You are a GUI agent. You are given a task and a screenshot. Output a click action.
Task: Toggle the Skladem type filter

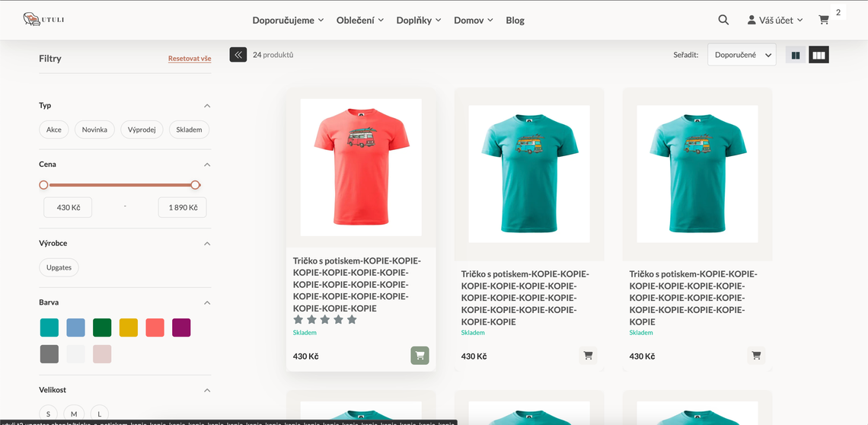[x=189, y=129]
